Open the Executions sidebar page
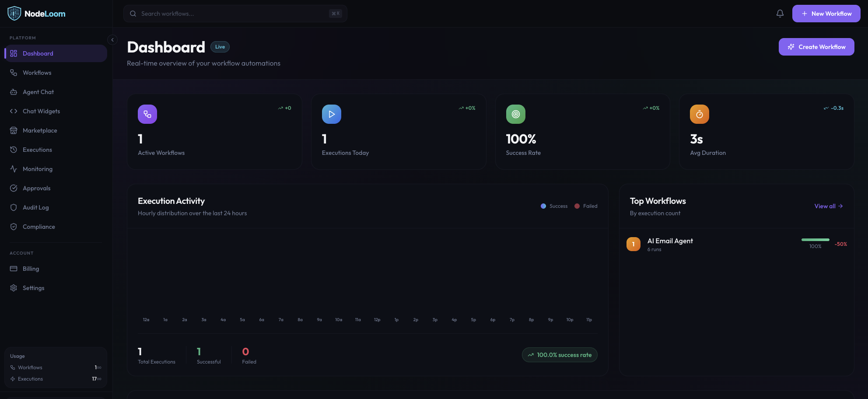The image size is (868, 399). coord(56,150)
